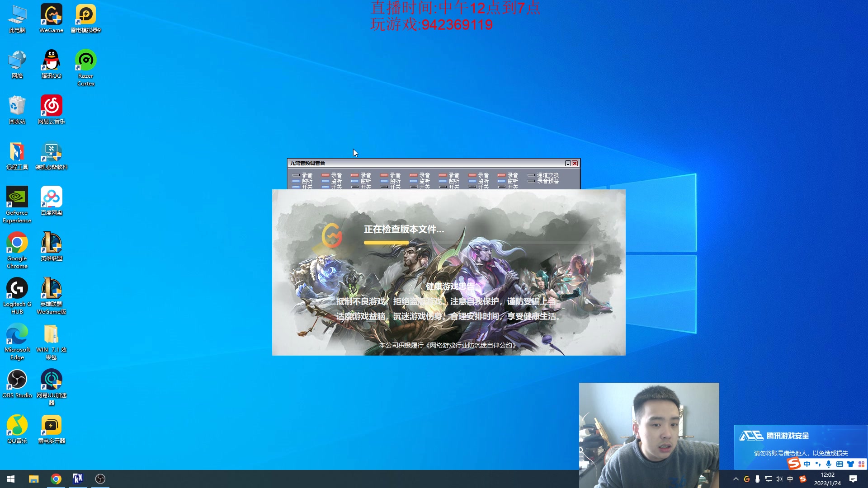Open the taskbar clock and date
The width and height of the screenshot is (868, 488).
[827, 479]
